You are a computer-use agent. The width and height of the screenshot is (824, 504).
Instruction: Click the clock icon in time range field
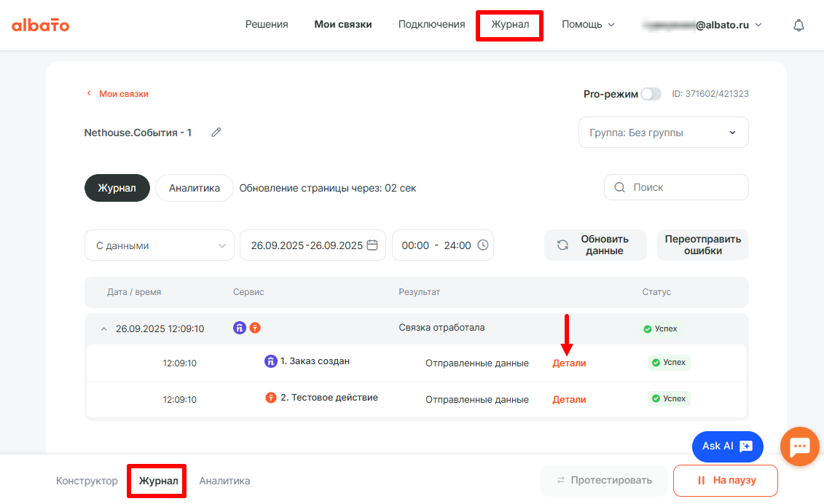(482, 245)
